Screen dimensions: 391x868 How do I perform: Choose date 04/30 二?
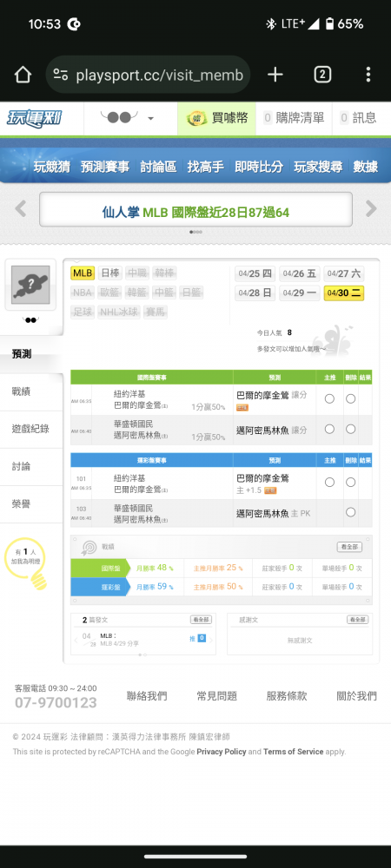point(344,293)
